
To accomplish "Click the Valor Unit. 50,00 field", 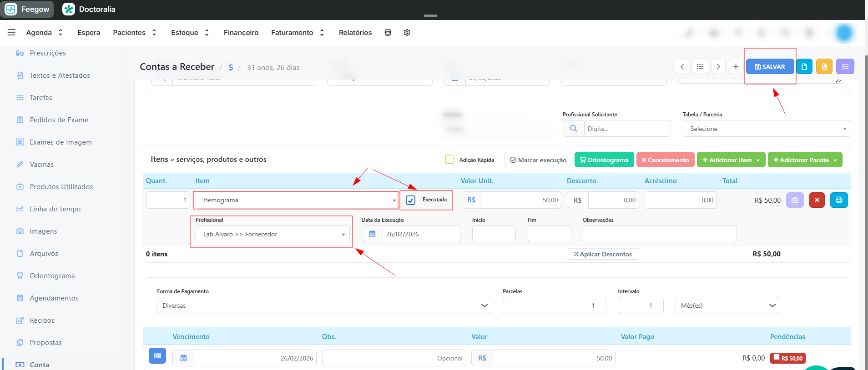I will [521, 200].
